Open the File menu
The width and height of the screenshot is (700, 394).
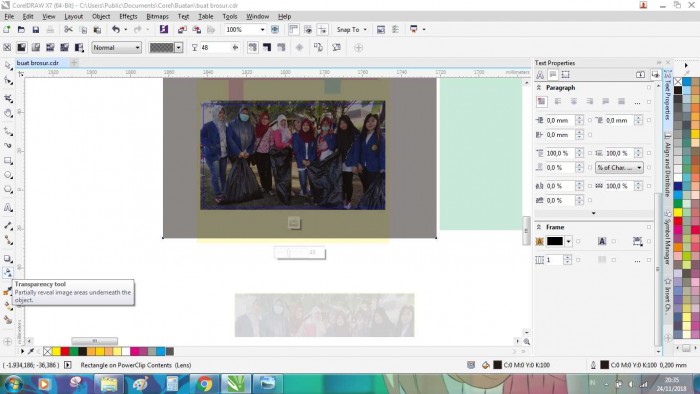9,17
